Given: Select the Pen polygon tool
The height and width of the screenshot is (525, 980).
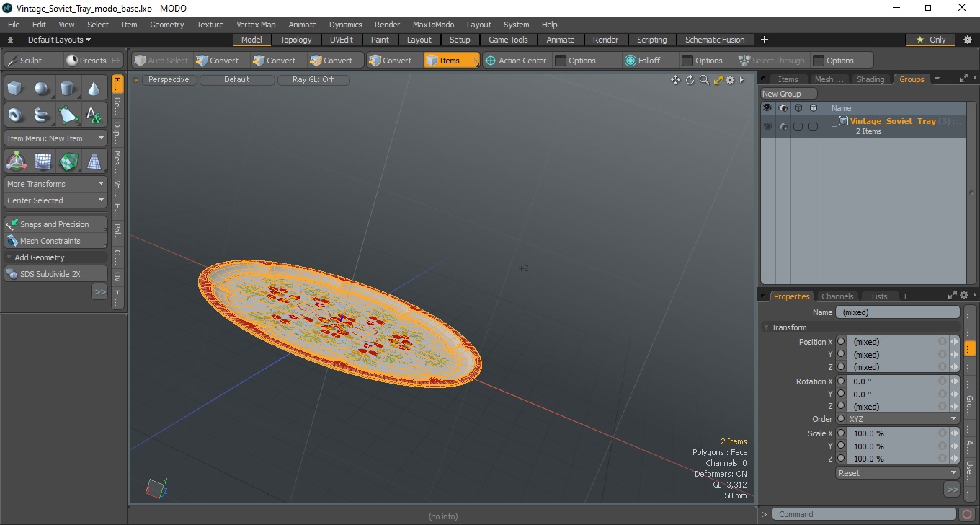Looking at the screenshot, I should [x=68, y=115].
